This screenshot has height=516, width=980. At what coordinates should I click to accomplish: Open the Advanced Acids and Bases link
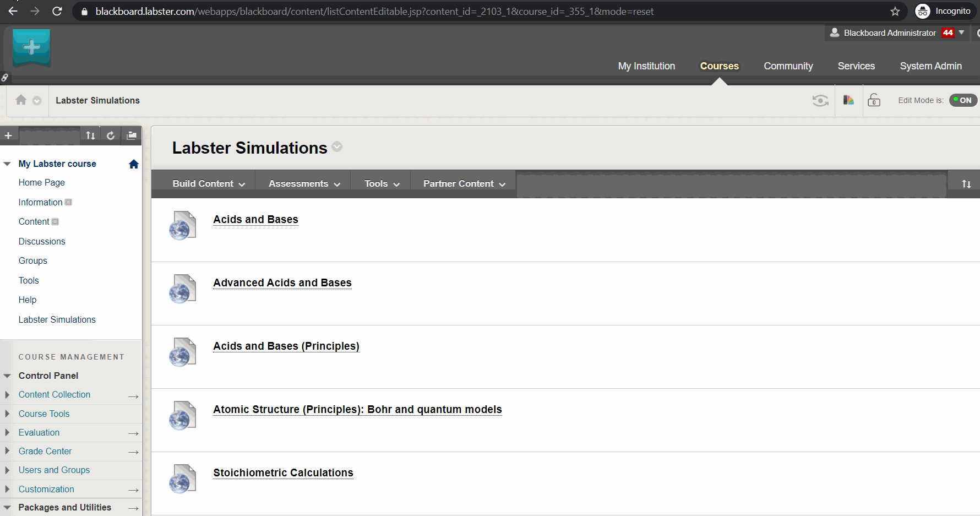(x=282, y=283)
